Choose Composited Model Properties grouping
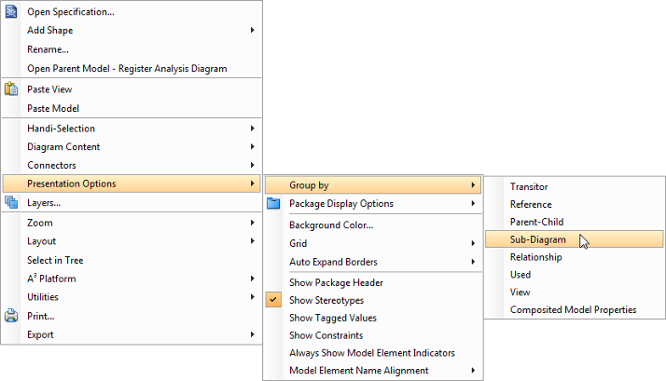The width and height of the screenshot is (666, 381). point(574,310)
